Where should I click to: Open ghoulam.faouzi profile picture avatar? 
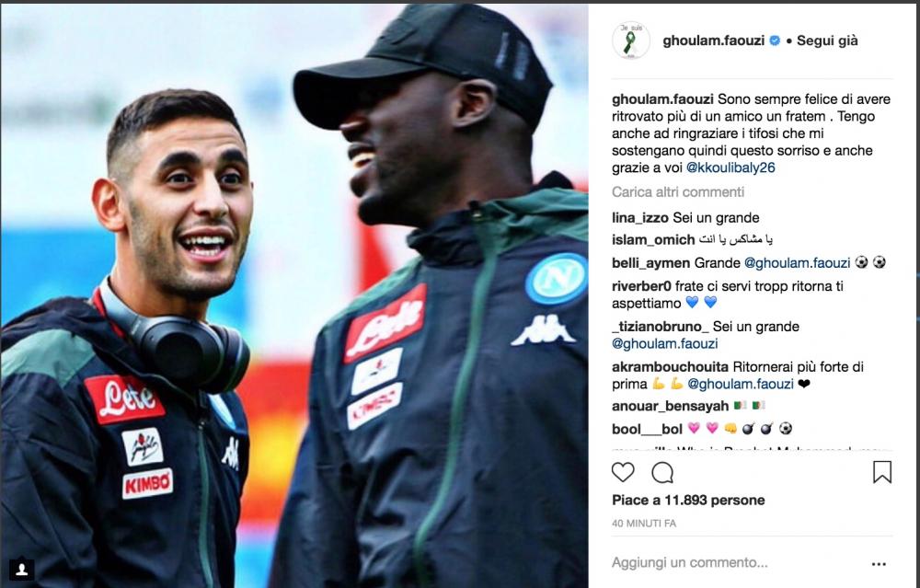click(x=631, y=40)
